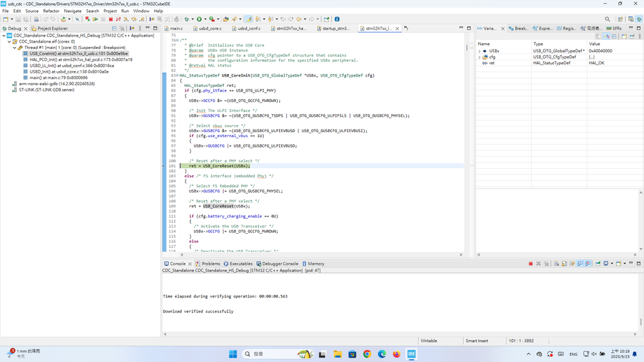Open the Refactor menu
The height and width of the screenshot is (362, 644).
(51, 11)
